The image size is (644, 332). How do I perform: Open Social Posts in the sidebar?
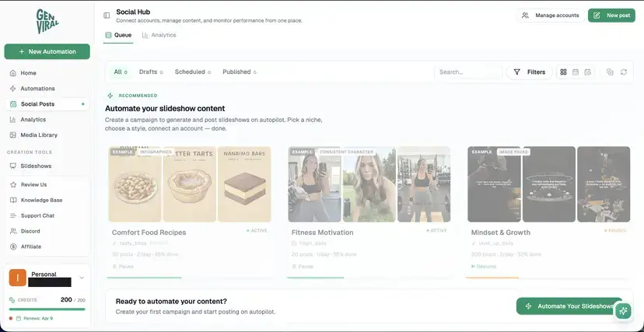click(x=47, y=104)
